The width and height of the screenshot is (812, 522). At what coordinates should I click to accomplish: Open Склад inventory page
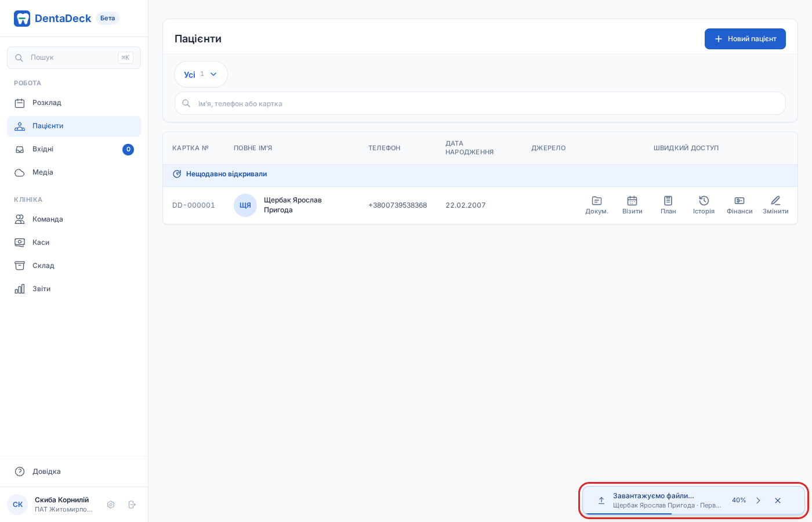[x=74, y=266]
